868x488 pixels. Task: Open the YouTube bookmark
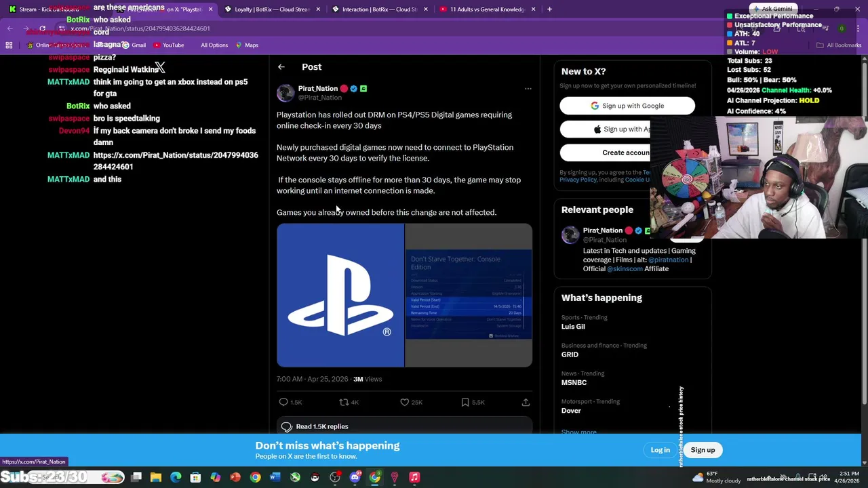pyautogui.click(x=169, y=45)
